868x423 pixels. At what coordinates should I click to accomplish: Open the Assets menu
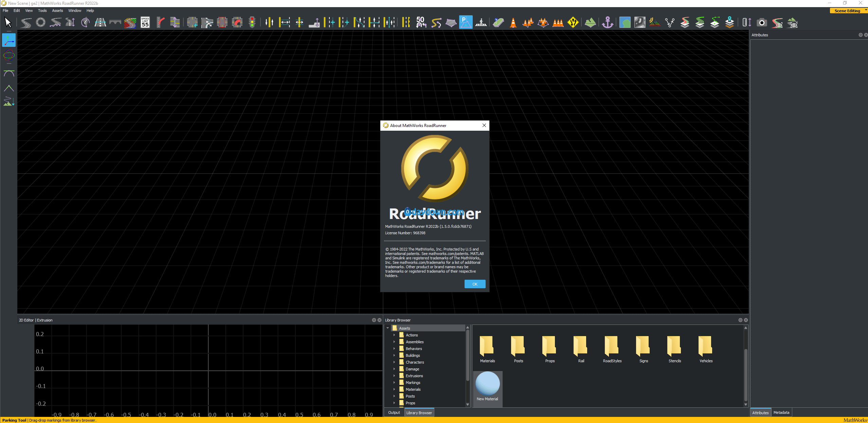click(57, 11)
